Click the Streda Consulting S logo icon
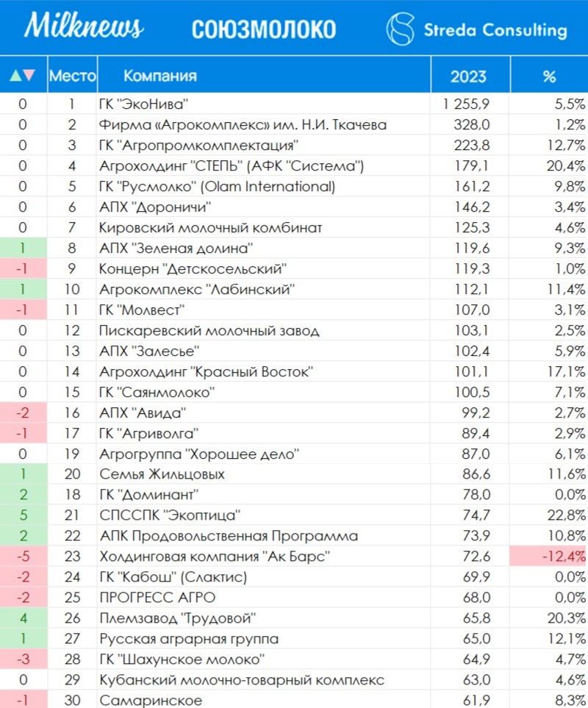Image resolution: width=588 pixels, height=708 pixels. point(401,29)
